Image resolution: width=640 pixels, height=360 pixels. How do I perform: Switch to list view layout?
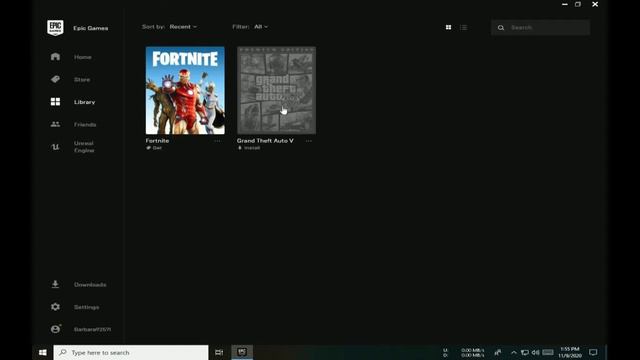[463, 27]
